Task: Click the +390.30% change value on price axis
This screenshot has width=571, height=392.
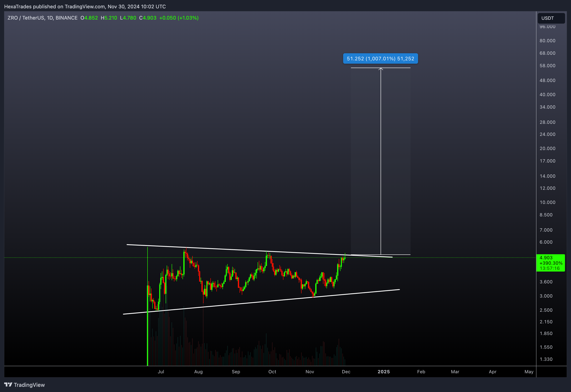Action: click(x=551, y=263)
